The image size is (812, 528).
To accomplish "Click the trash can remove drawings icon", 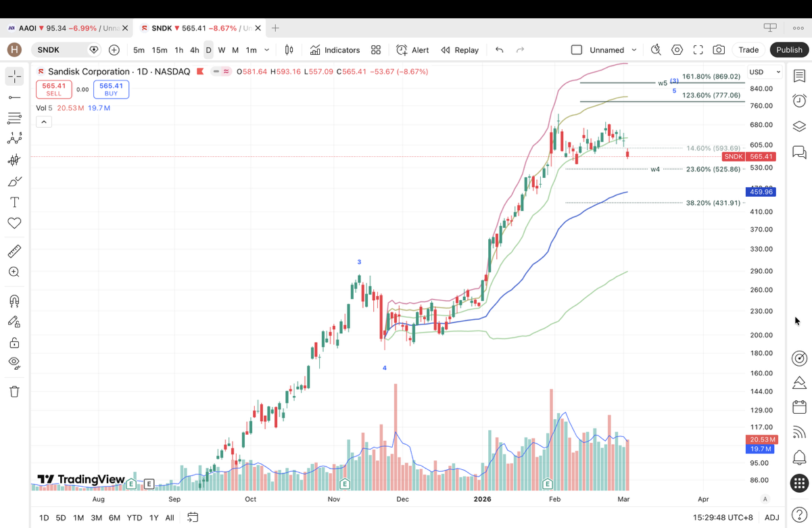I will [x=14, y=391].
